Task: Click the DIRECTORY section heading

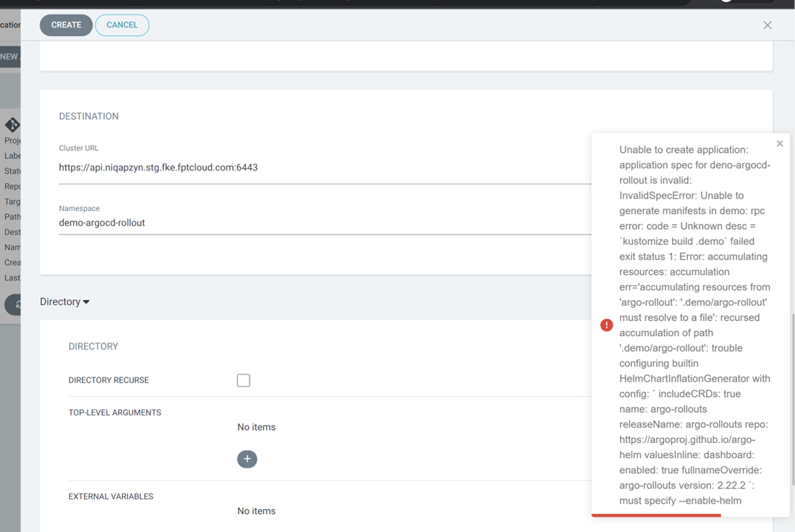Action: click(x=93, y=347)
